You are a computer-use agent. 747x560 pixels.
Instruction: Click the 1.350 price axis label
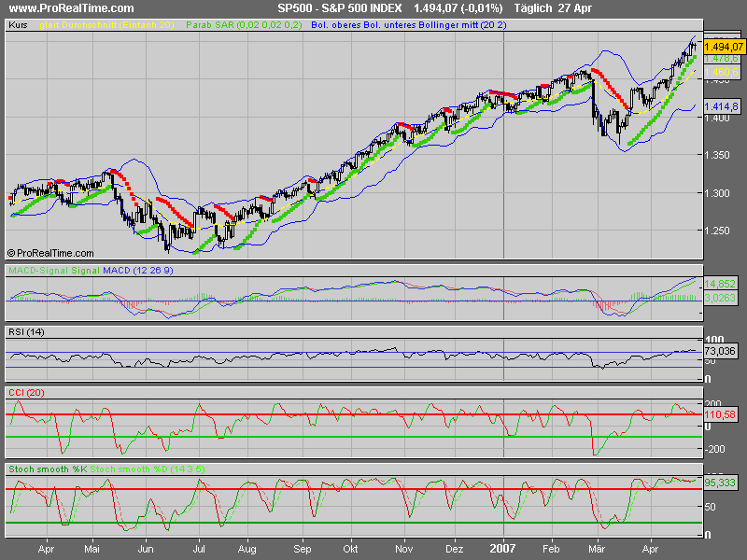[x=717, y=155]
